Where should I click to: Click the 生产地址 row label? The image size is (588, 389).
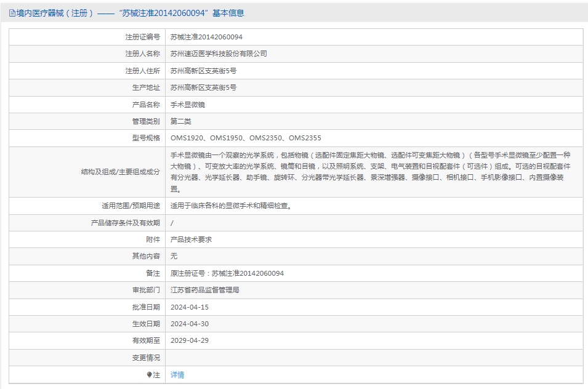[x=146, y=87]
